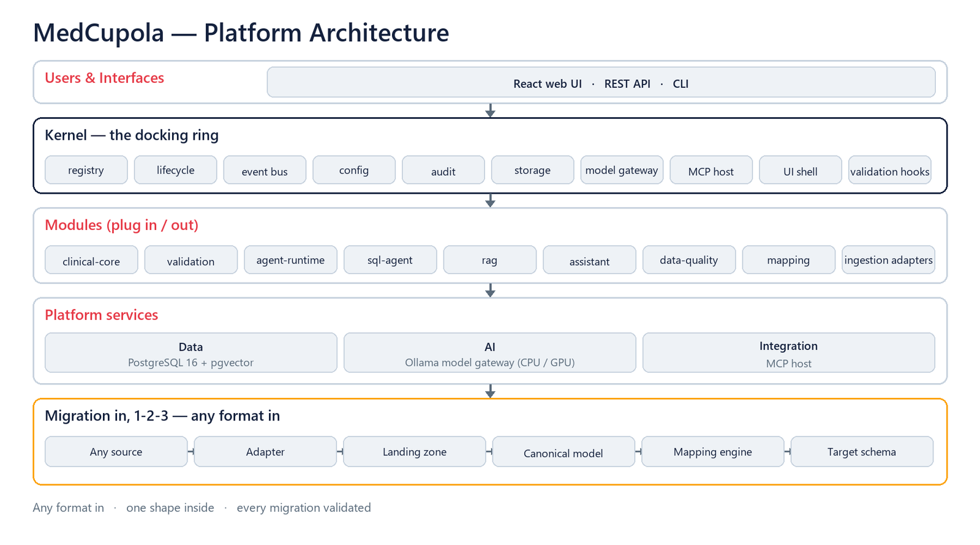Click the 'Users & Interfaces' heading
Image resolution: width=980 pixels, height=545 pixels.
point(105,78)
